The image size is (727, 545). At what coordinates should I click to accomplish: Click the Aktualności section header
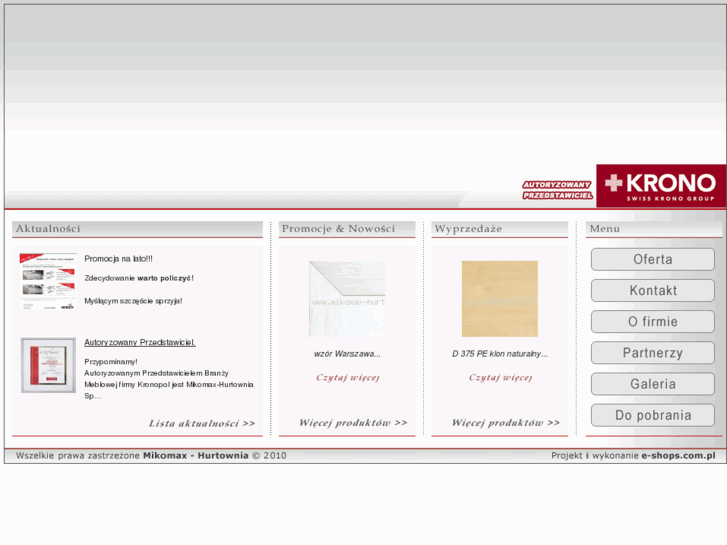coord(137,229)
